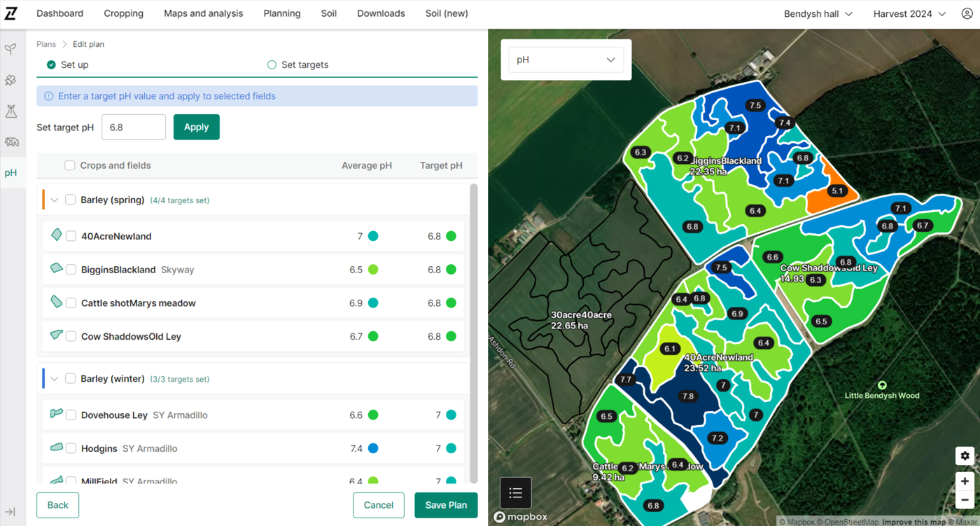Toggle the Crops and fields select-all checkbox

click(x=70, y=165)
